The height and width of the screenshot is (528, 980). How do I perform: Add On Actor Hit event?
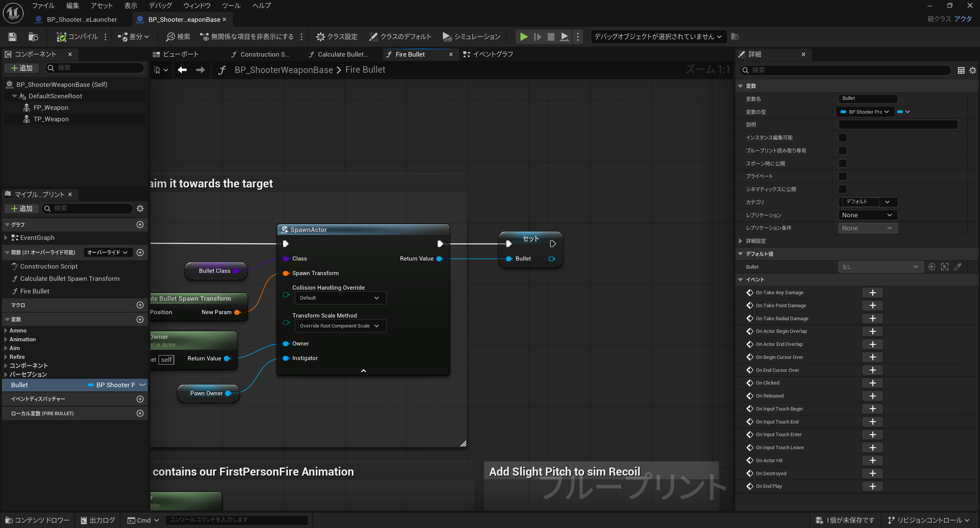coord(872,460)
